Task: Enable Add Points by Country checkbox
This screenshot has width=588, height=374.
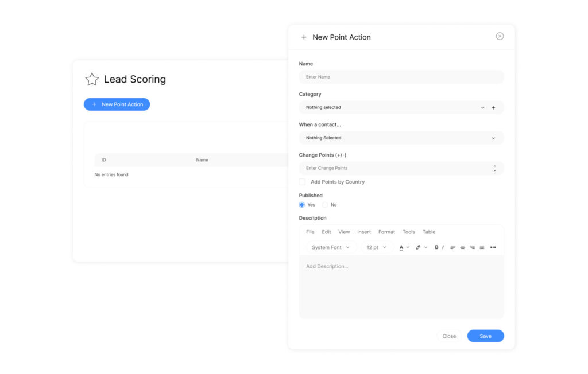Action: click(x=303, y=182)
